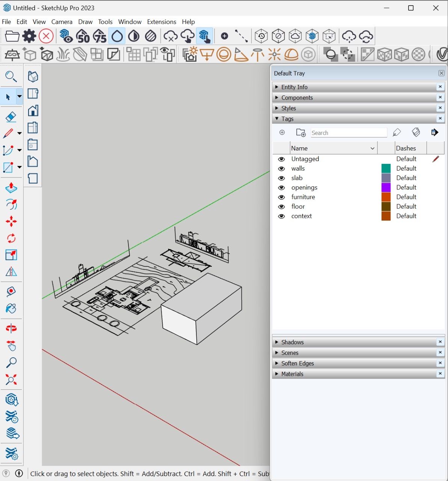Click the red cancel circle toolbar icon
Screen dimensions: 448x481
[46, 36]
